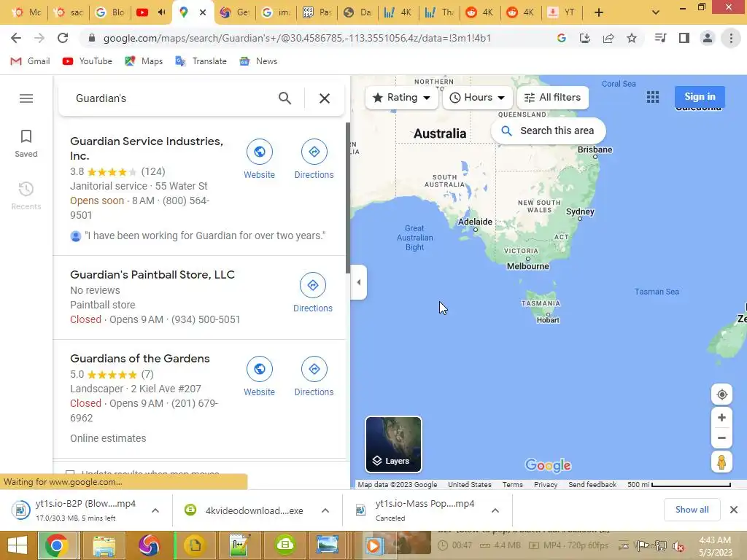
Task: Clear the Guardian's search text
Action: 325,98
